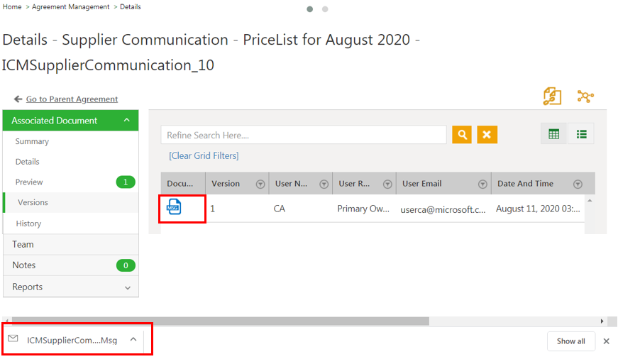Open the User Email column filter
The image size is (618, 364).
(482, 184)
